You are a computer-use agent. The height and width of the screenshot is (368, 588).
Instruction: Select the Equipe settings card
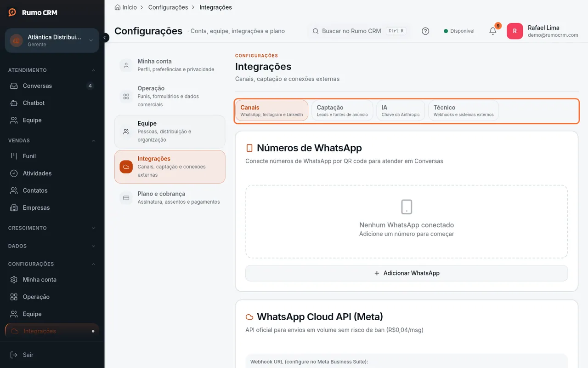click(x=170, y=132)
